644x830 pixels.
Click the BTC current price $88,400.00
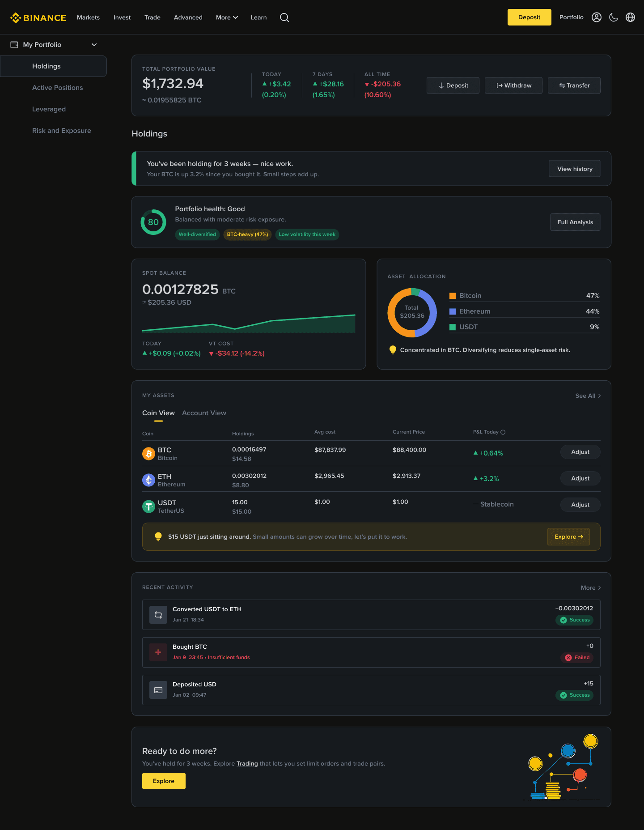(x=409, y=450)
